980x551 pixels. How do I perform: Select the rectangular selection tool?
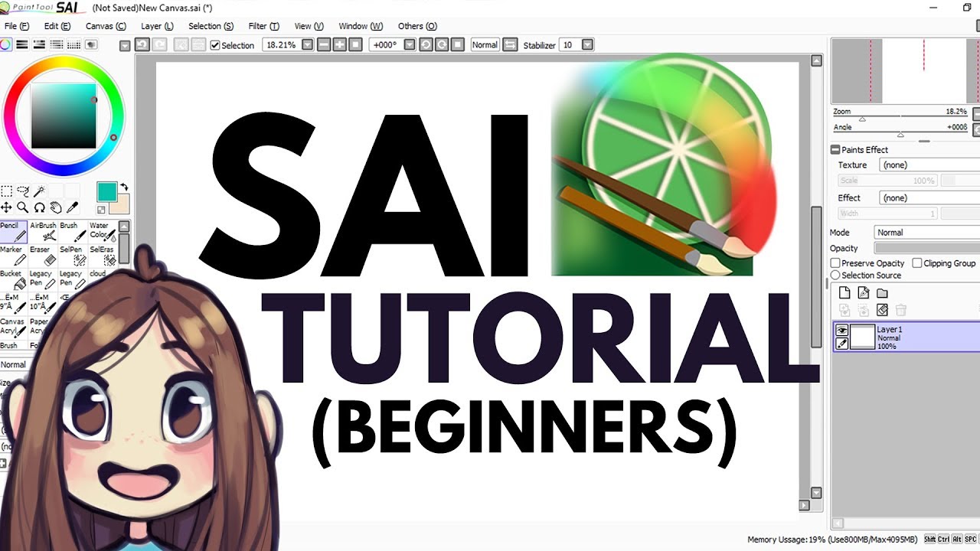(x=6, y=191)
